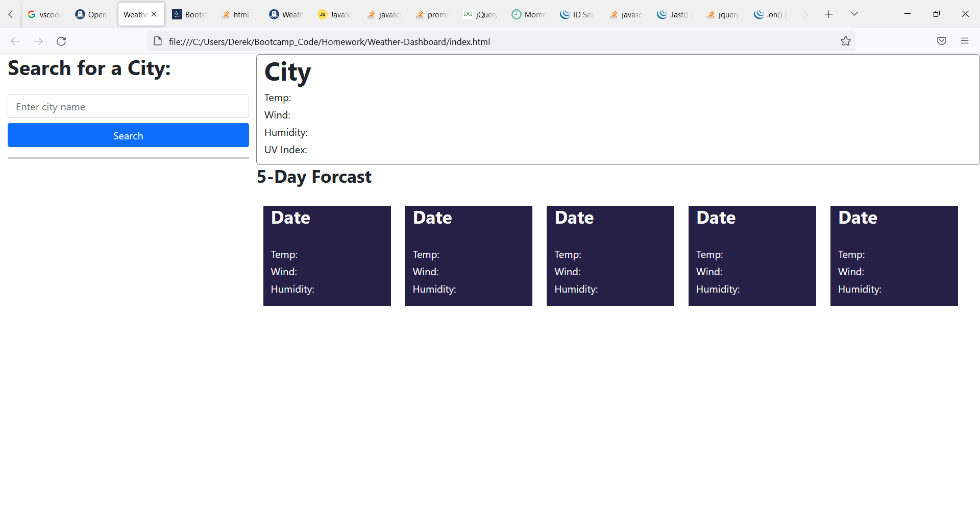980x526 pixels.
Task: Close the active Weather Dashboard tab
Action: (x=155, y=14)
